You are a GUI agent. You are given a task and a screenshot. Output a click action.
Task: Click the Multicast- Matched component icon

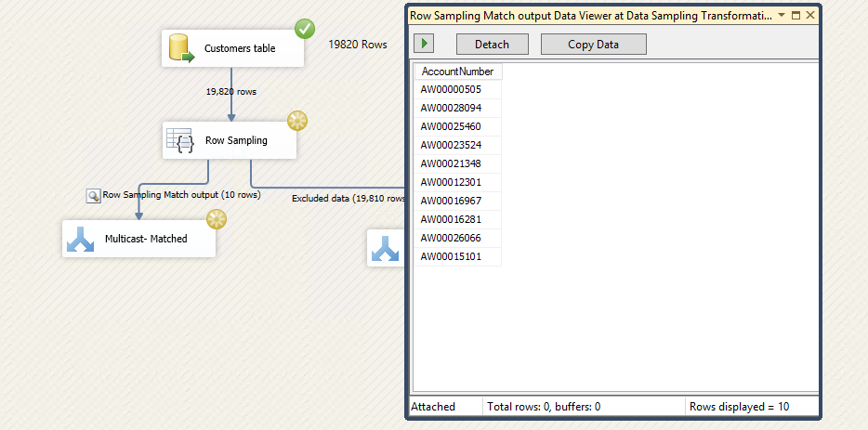click(80, 239)
